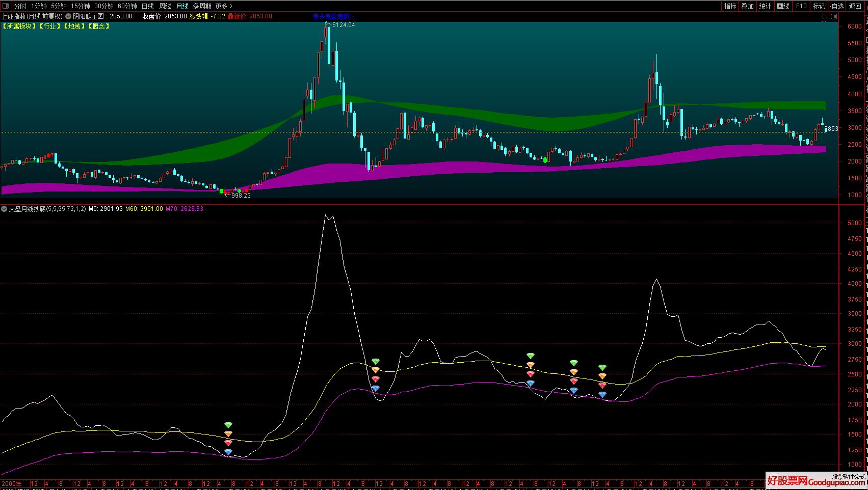Click the 最新价: 2853.00 readout
868x490 pixels.
[250, 16]
